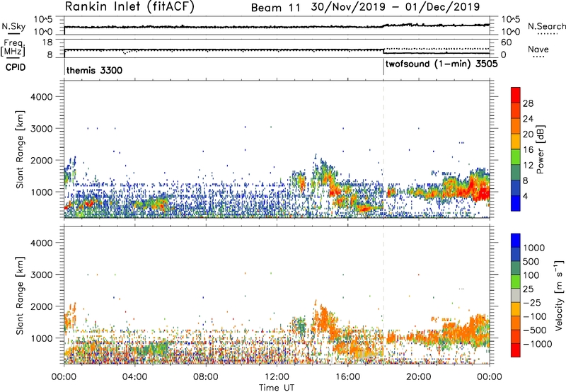Click the 20 label on Power color bar
This screenshot has height=392, width=566.
pyautogui.click(x=528, y=134)
